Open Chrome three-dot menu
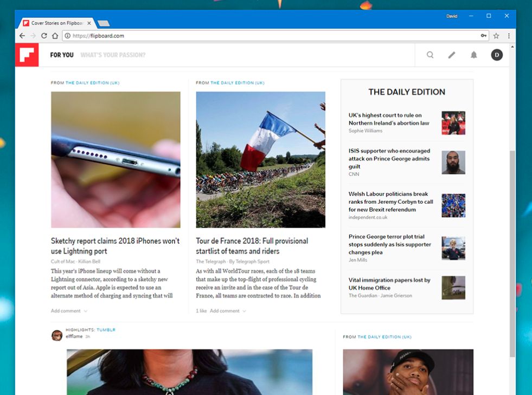The height and width of the screenshot is (395, 532). 509,36
